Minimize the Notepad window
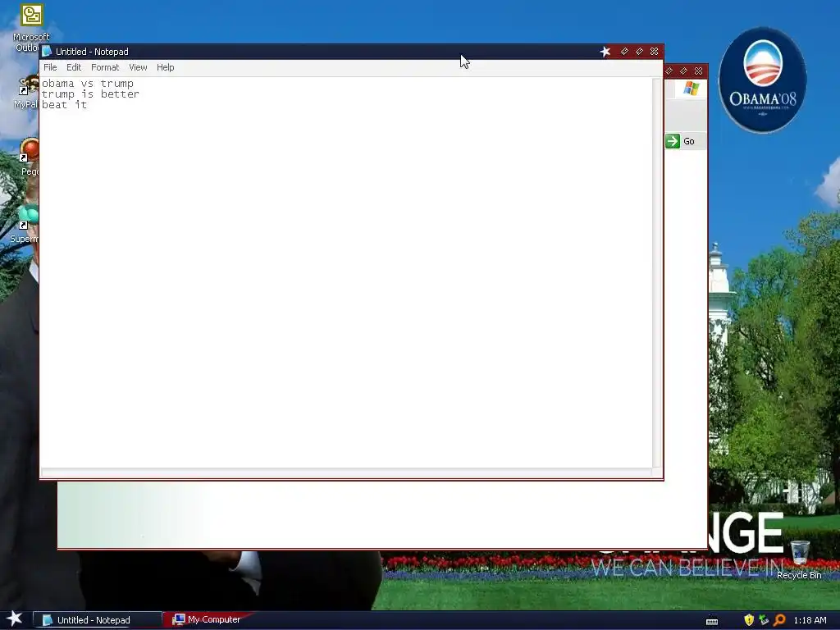Viewport: 840px width, 630px height. [624, 52]
